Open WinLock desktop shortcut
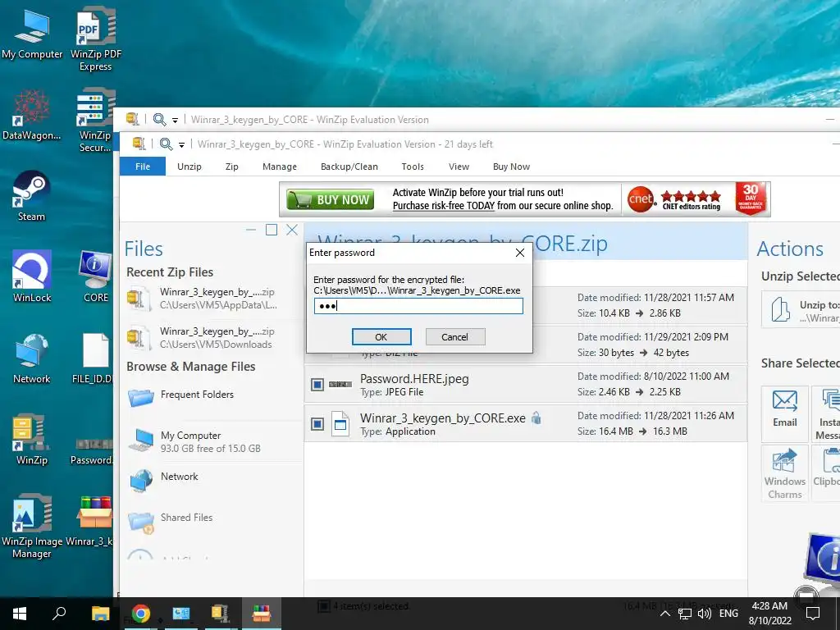Viewport: 840px width, 630px height. pyautogui.click(x=32, y=277)
